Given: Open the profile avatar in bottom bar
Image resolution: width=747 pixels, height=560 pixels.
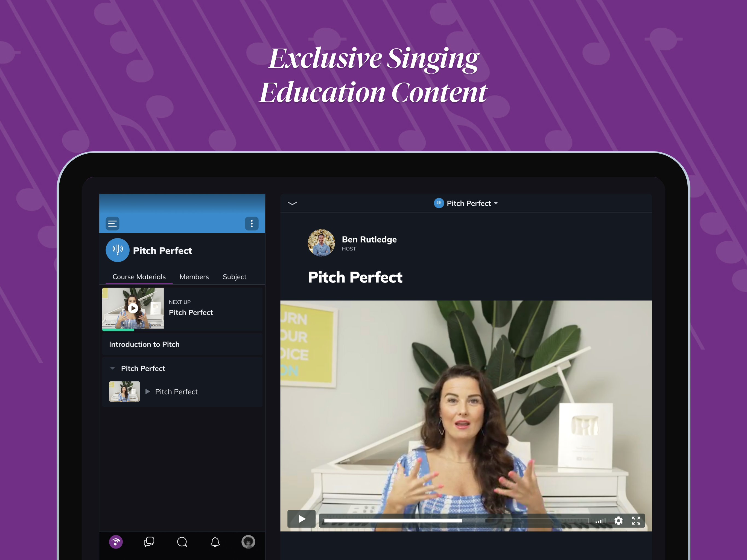Looking at the screenshot, I should pyautogui.click(x=248, y=542).
